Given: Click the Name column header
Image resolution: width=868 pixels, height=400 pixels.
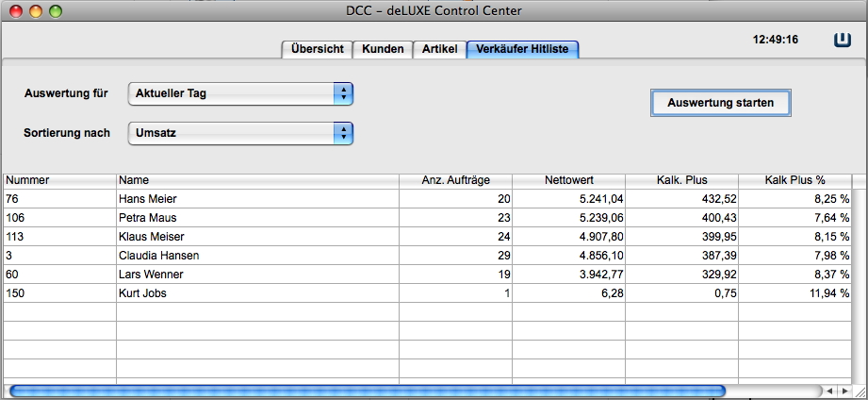Looking at the screenshot, I should [x=254, y=179].
